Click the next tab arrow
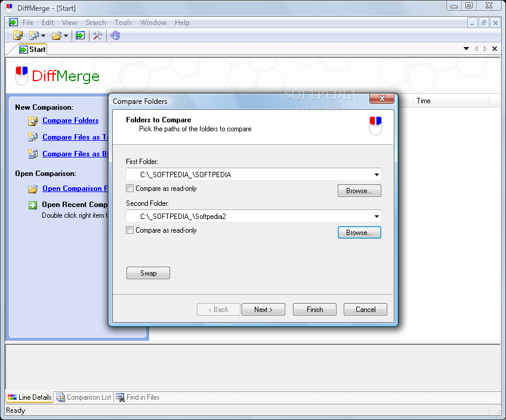This screenshot has width=506, height=420. pyautogui.click(x=485, y=49)
